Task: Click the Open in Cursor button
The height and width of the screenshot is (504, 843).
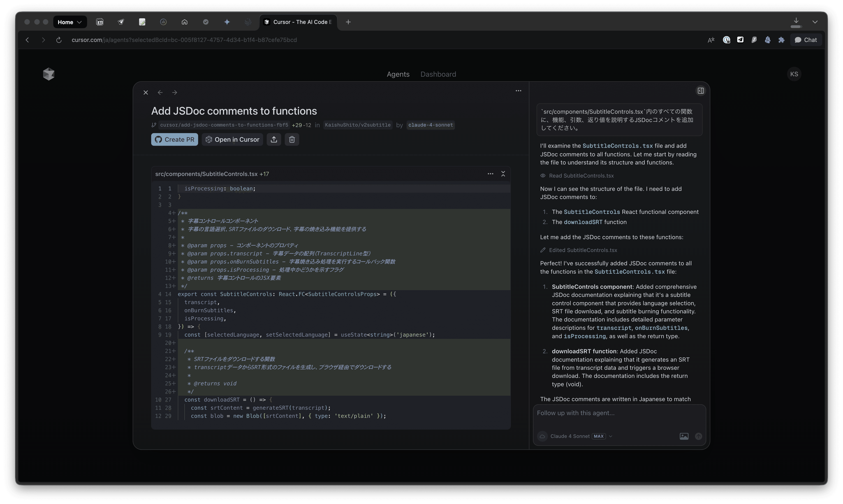Action: (x=232, y=140)
